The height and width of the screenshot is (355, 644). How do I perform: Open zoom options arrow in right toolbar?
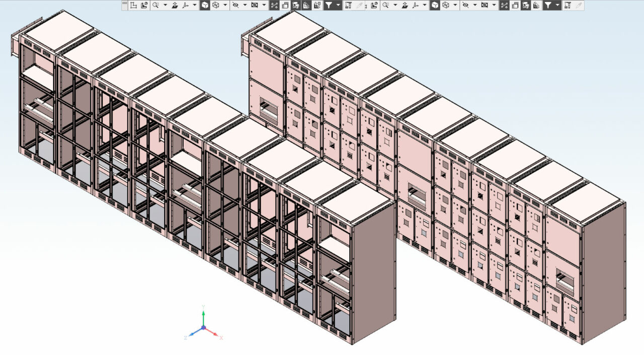395,5
